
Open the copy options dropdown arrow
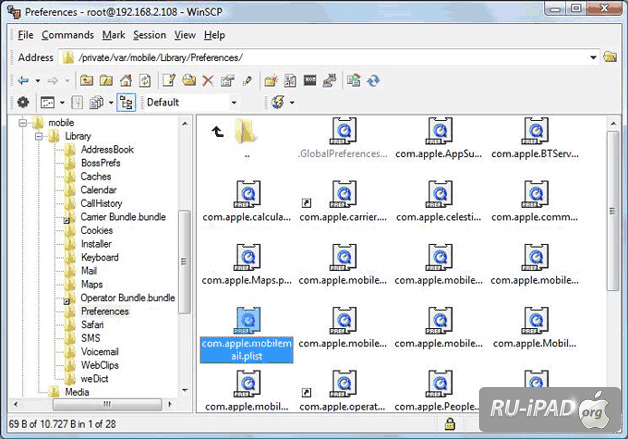point(111,103)
